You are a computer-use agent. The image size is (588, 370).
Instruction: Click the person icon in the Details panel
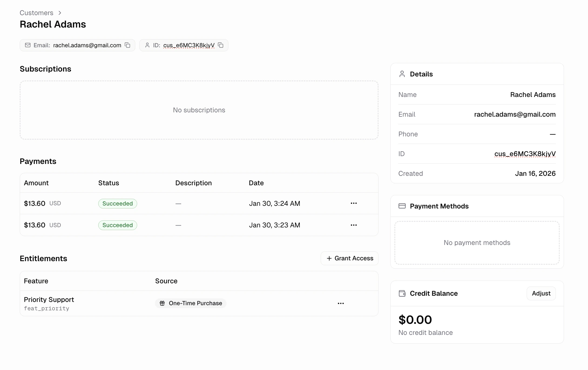[x=402, y=74]
